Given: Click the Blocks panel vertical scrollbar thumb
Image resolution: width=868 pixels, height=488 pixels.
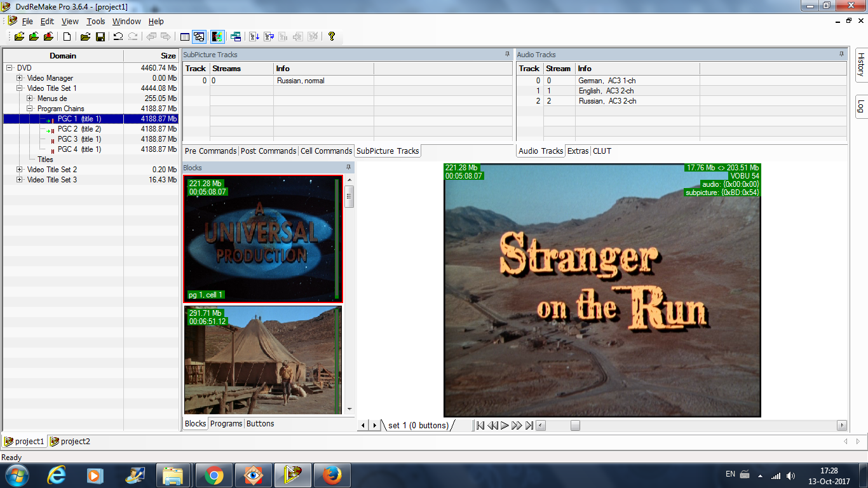Looking at the screenshot, I should coord(349,197).
